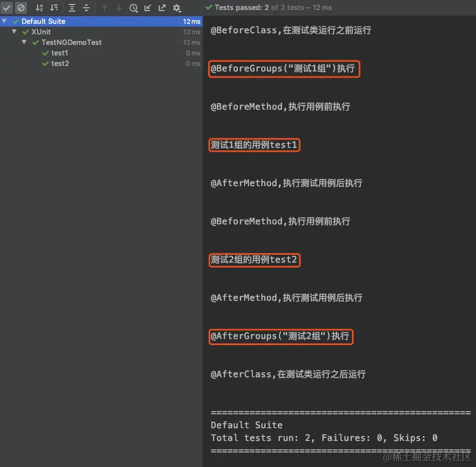
Task: Click the green check beside test1
Action: pos(45,53)
